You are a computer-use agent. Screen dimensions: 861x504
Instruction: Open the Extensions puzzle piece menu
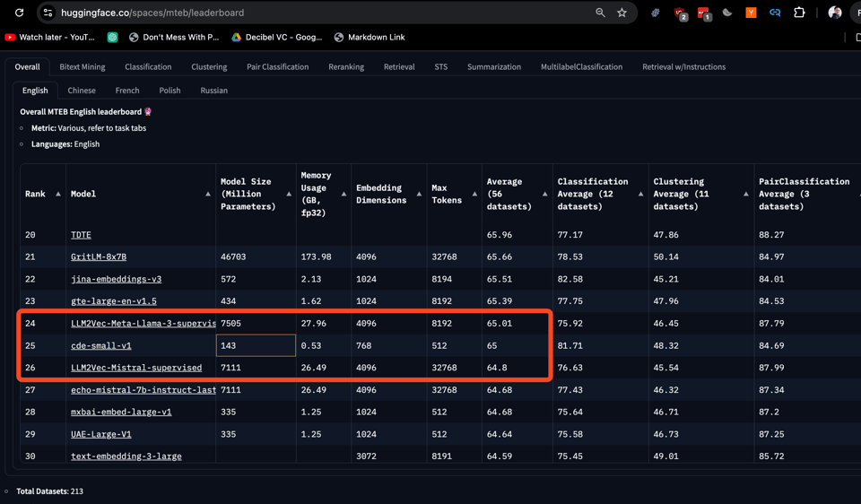click(799, 13)
